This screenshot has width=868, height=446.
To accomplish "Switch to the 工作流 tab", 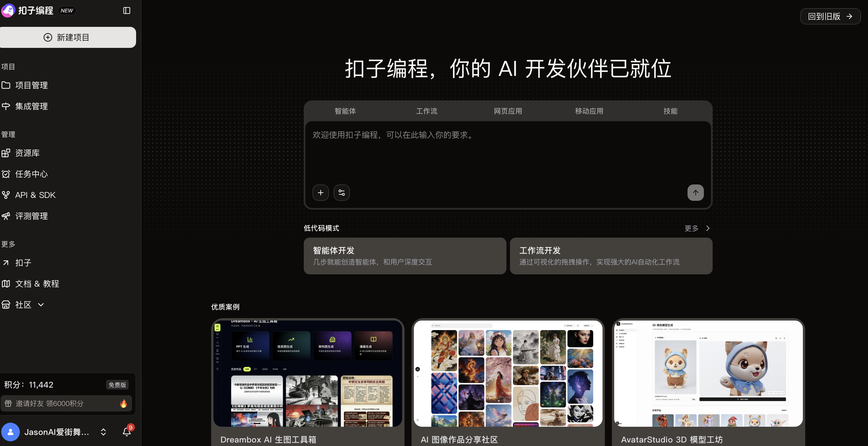I will click(427, 111).
